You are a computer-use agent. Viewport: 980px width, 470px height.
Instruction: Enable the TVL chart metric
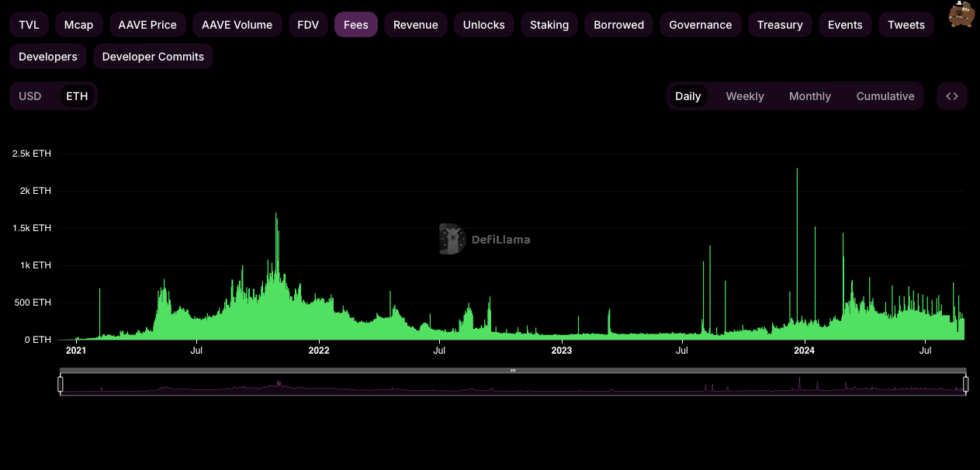tap(29, 25)
